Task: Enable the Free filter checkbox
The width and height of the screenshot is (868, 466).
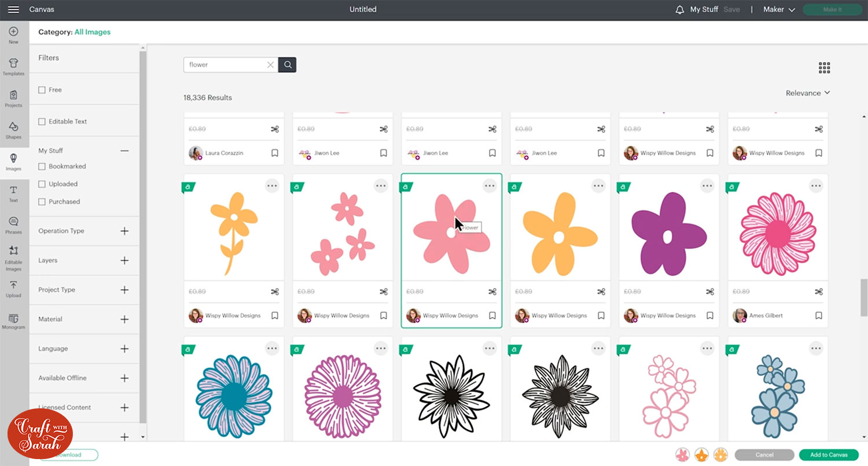Action: coord(42,90)
